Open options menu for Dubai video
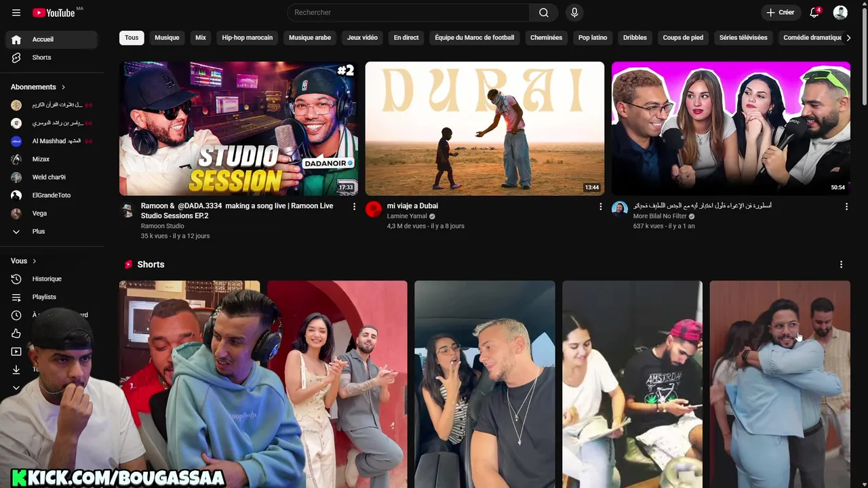 600,207
